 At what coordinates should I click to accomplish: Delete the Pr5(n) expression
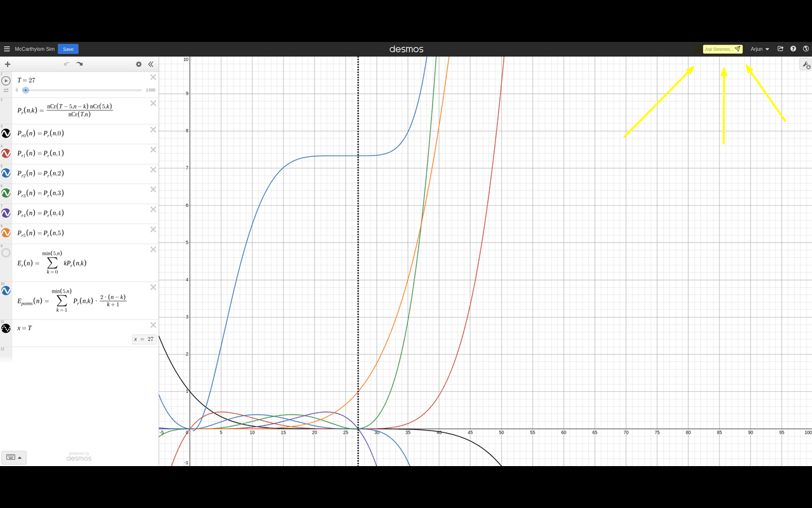[x=153, y=229]
